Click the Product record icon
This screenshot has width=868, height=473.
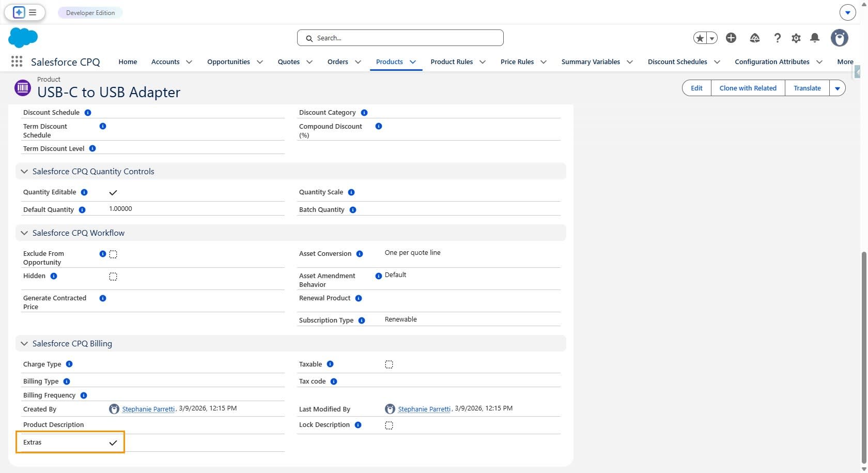[x=23, y=88]
